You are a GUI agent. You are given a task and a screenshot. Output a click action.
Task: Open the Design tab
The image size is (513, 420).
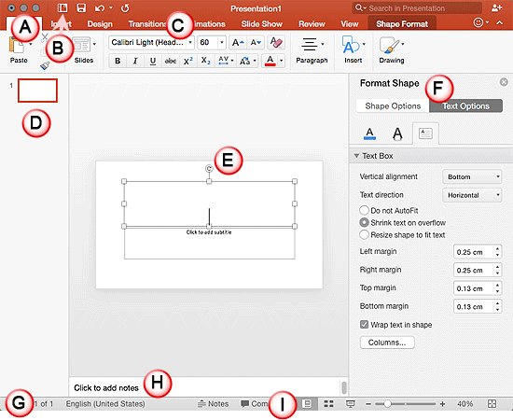(100, 24)
